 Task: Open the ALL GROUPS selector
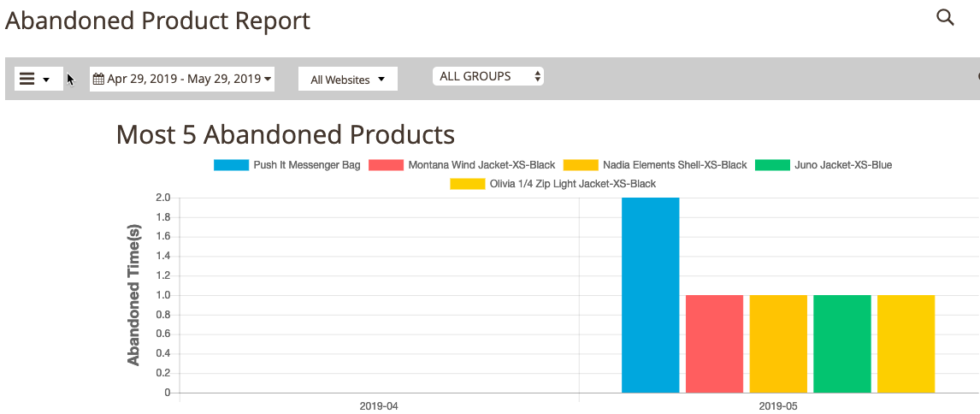(488, 76)
